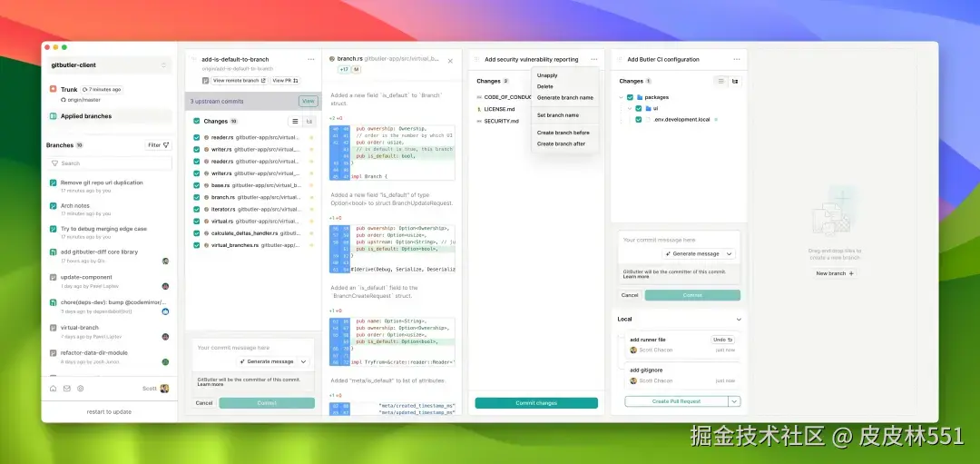This screenshot has height=464, width=980.
Task: Click the View PR button
Action: point(285,81)
